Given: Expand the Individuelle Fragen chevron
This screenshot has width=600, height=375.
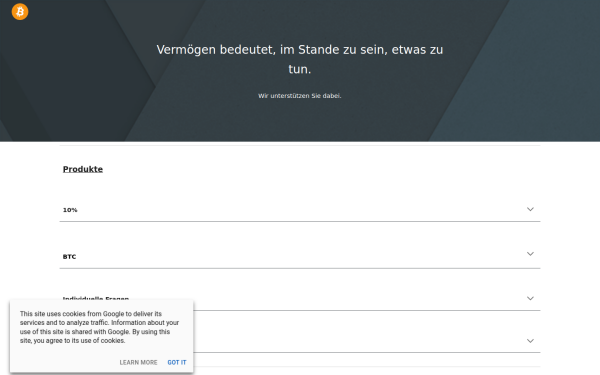Looking at the screenshot, I should coord(530,298).
